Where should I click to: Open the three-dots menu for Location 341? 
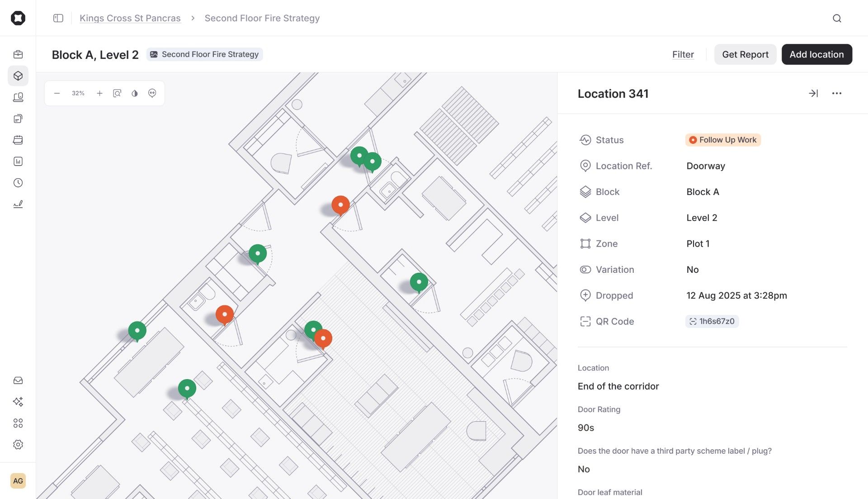click(x=837, y=93)
